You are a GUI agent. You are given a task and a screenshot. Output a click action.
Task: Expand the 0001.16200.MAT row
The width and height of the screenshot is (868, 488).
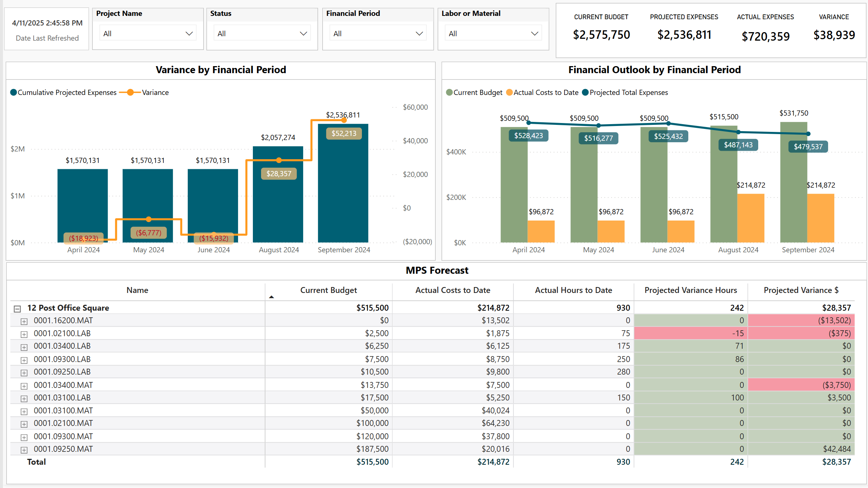[x=24, y=321]
